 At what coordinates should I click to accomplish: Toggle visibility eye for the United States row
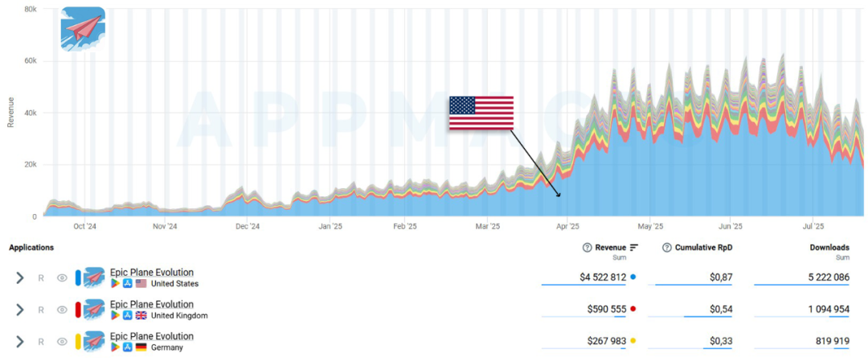tap(62, 278)
